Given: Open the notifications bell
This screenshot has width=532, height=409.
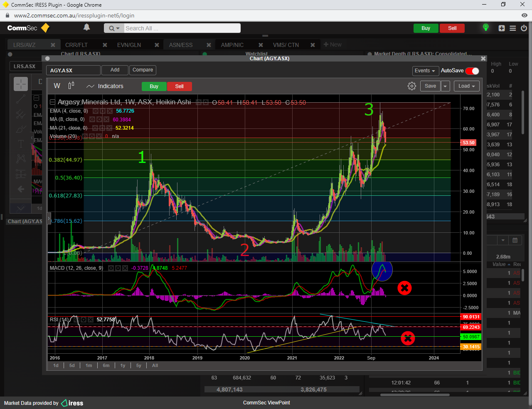Looking at the screenshot, I should [x=86, y=27].
